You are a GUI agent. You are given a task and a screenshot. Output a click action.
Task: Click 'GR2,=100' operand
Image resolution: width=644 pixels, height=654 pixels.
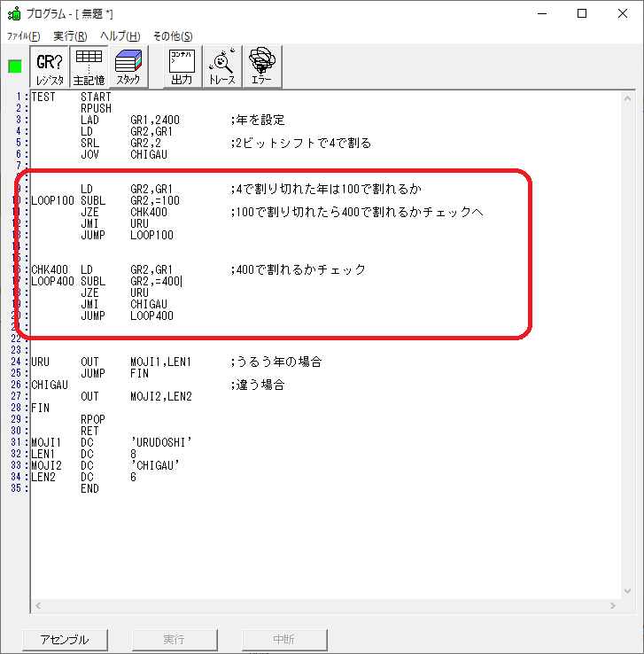[155, 200]
